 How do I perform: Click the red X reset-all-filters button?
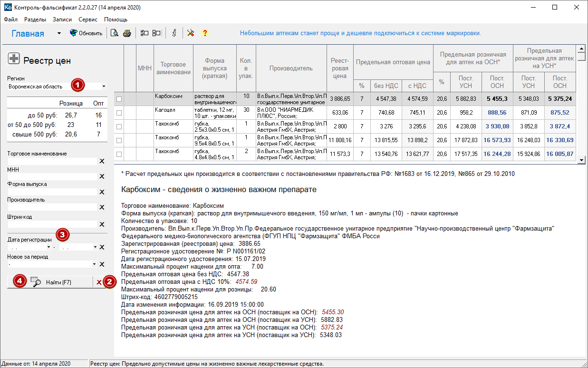tap(99, 282)
